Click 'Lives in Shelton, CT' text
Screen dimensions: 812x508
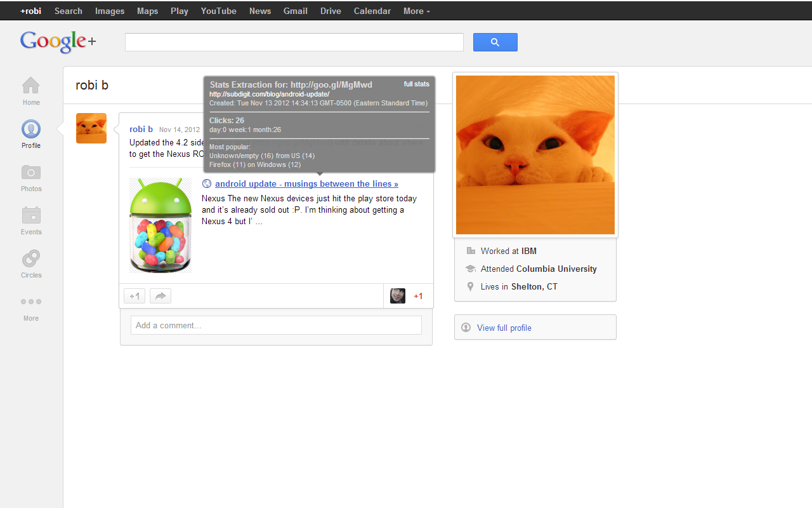click(x=519, y=286)
